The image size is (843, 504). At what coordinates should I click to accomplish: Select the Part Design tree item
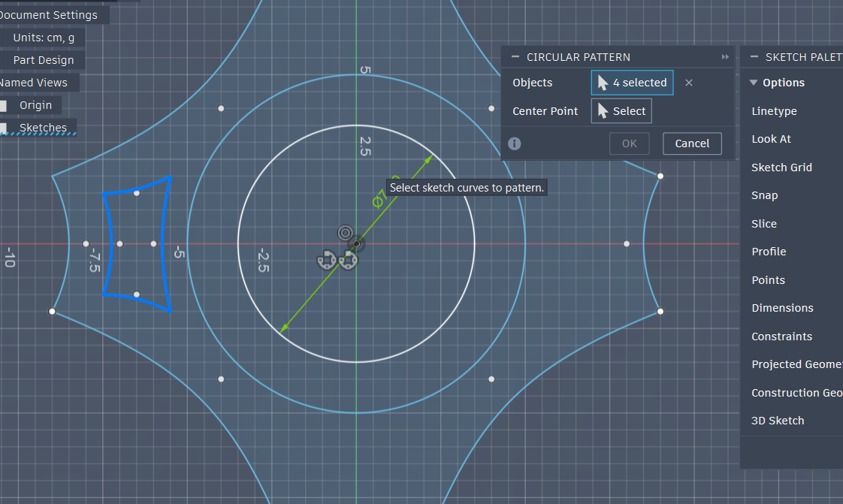point(43,60)
